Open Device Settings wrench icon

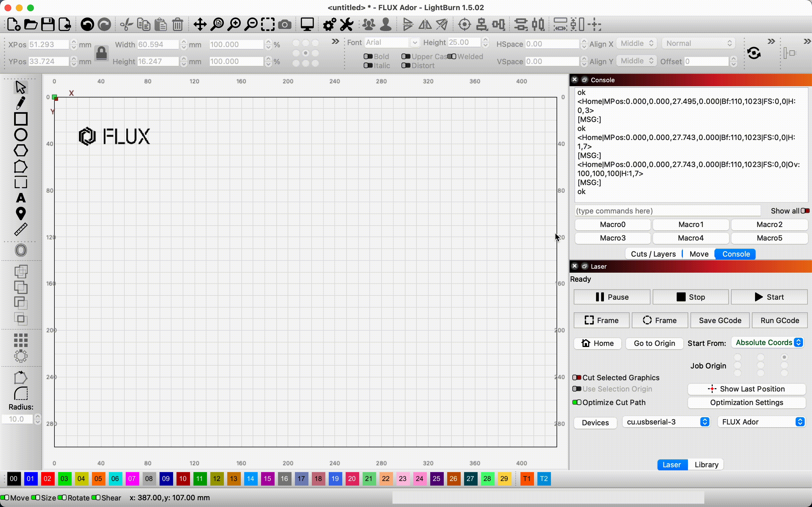coord(347,25)
